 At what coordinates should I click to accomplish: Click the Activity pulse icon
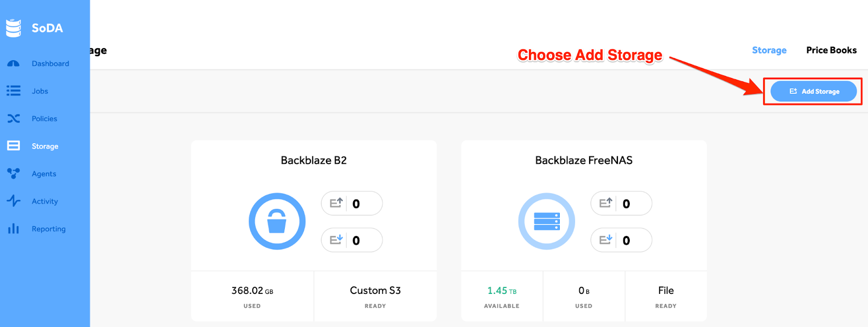pos(14,201)
